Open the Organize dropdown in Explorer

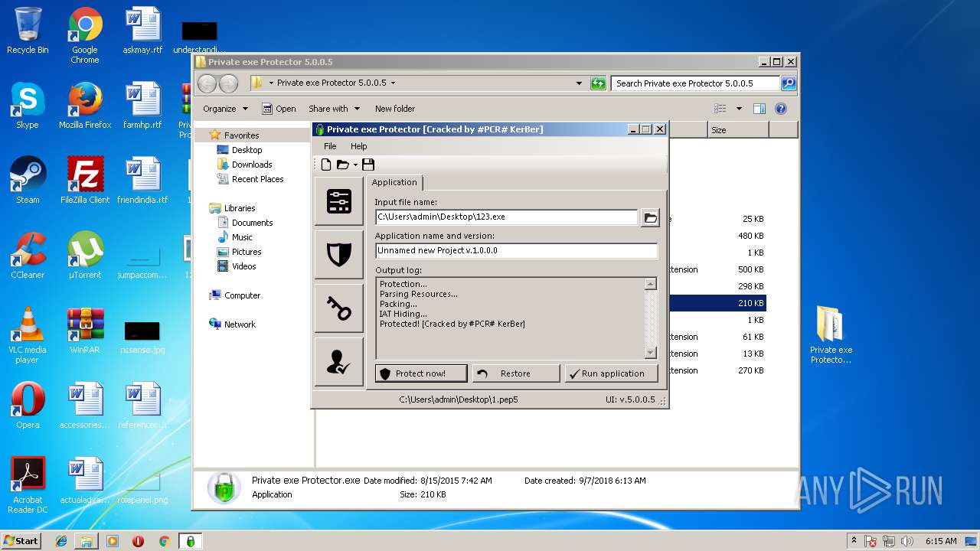click(x=225, y=109)
